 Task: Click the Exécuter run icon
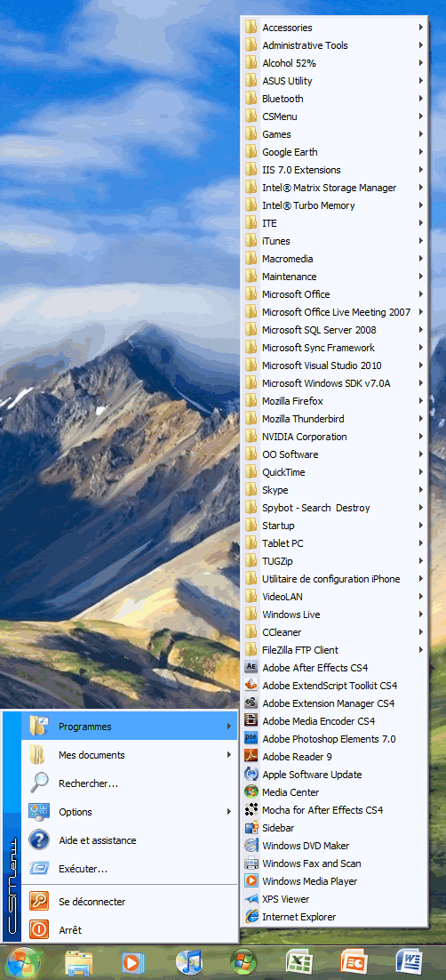coord(39,869)
